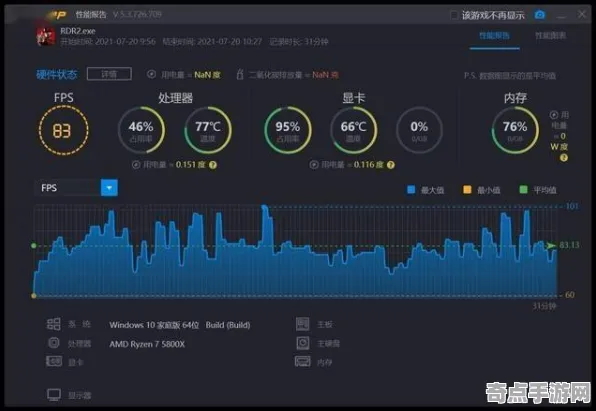Click the RDR2.exe title text
596x411 pixels.
tap(78, 31)
